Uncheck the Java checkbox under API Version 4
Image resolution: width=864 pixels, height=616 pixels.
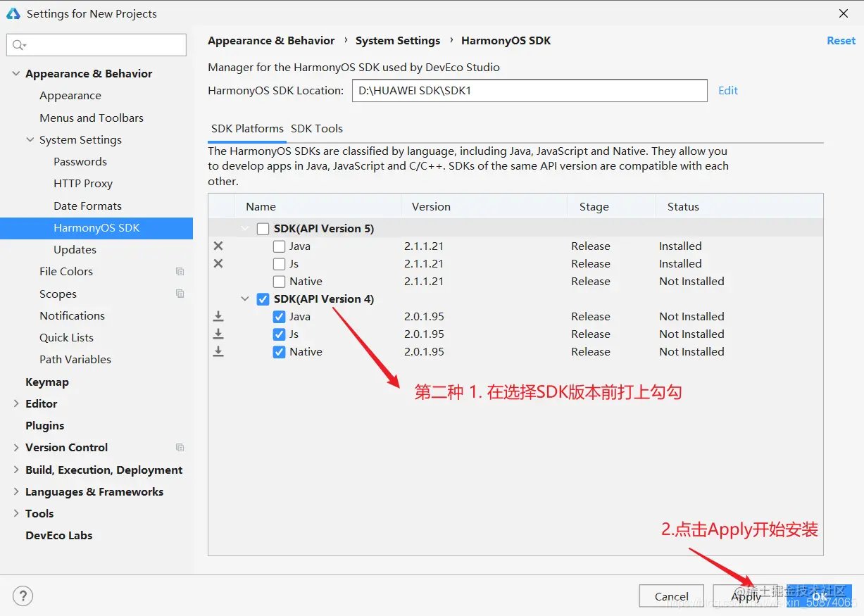point(279,316)
